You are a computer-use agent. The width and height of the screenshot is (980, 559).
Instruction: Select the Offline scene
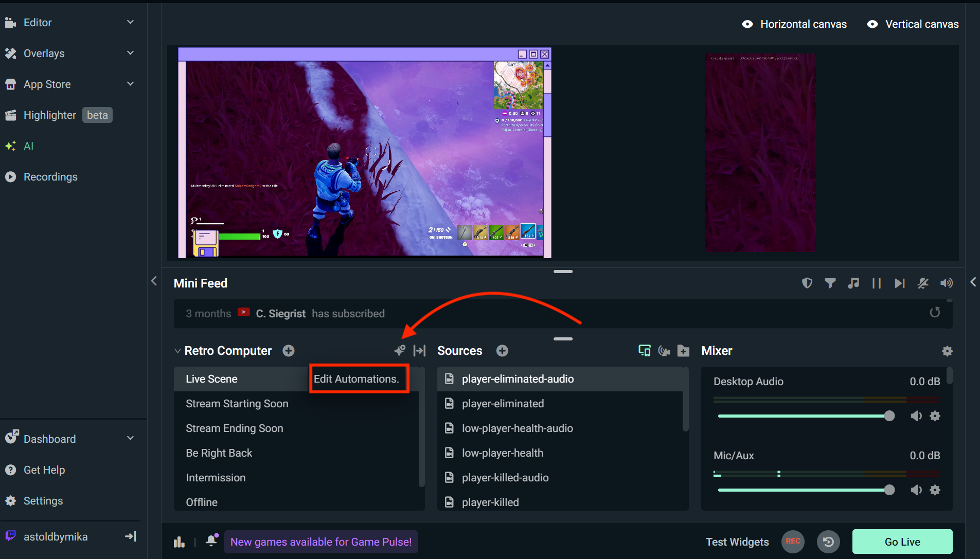[x=296, y=502]
